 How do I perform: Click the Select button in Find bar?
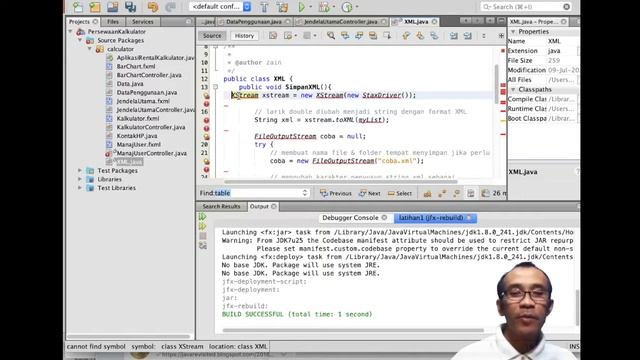(400, 193)
